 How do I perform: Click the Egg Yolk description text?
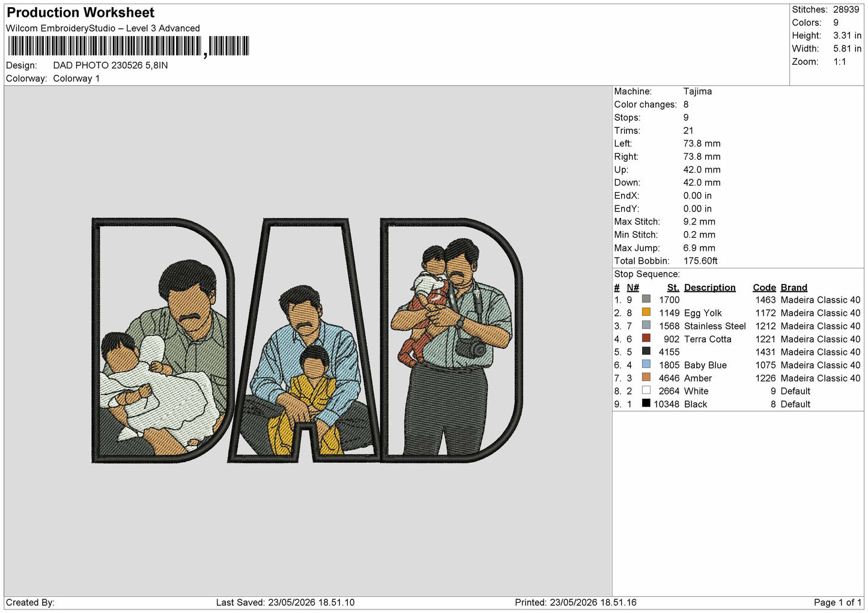coord(703,313)
